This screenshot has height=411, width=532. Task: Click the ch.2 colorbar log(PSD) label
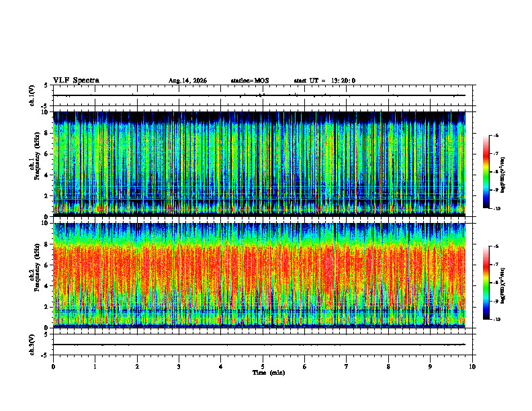(503, 285)
